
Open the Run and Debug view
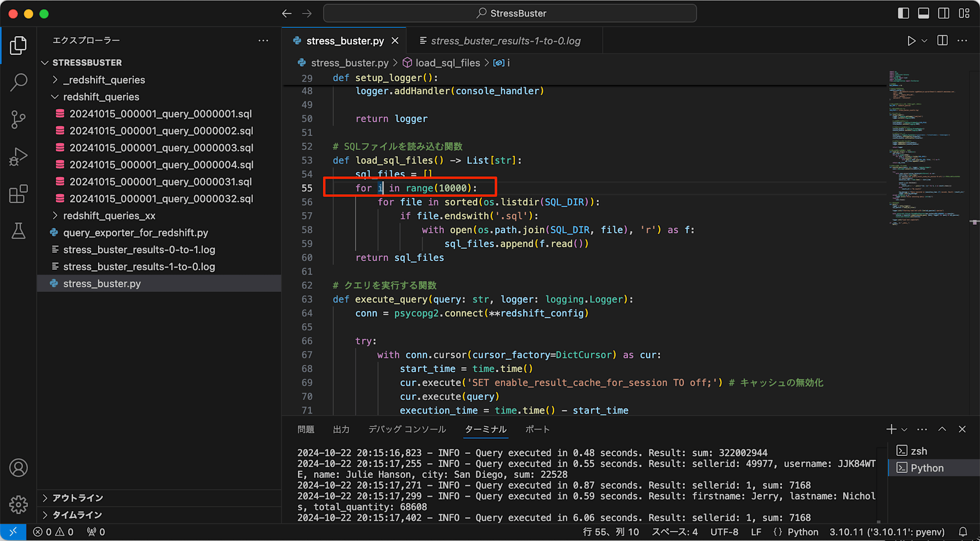coord(18,157)
